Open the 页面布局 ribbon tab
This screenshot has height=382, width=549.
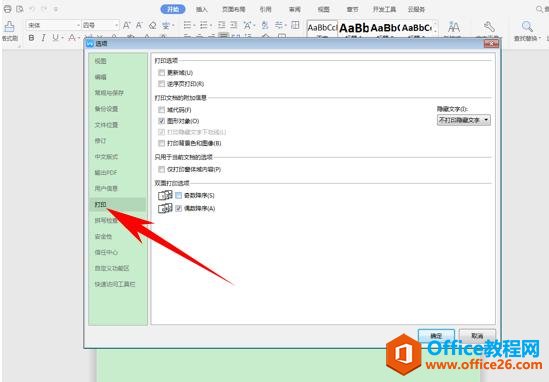234,9
